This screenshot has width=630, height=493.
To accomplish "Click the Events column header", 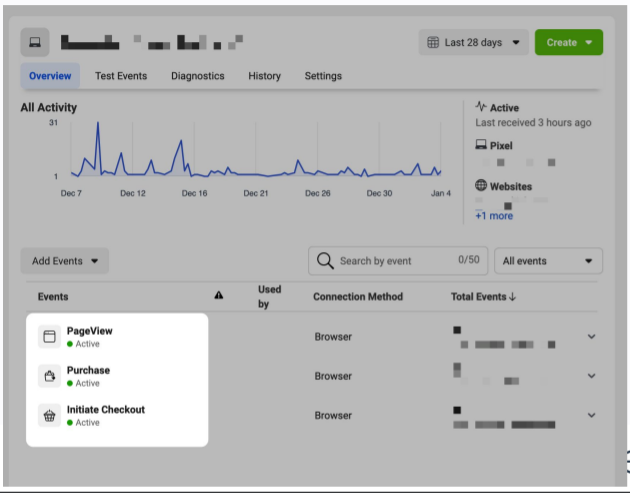I will 53,297.
